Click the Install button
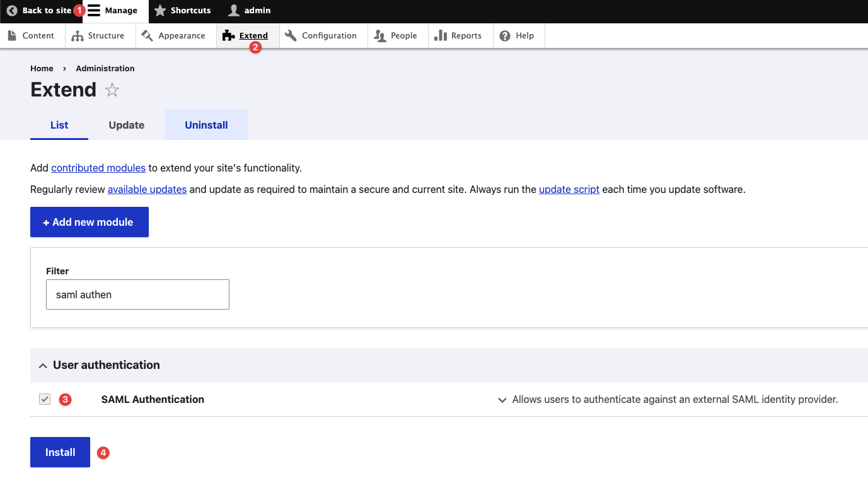 coord(59,452)
